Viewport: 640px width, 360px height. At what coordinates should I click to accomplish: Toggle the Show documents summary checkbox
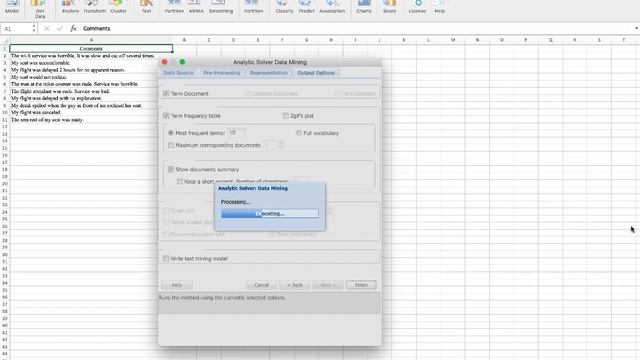(x=171, y=169)
